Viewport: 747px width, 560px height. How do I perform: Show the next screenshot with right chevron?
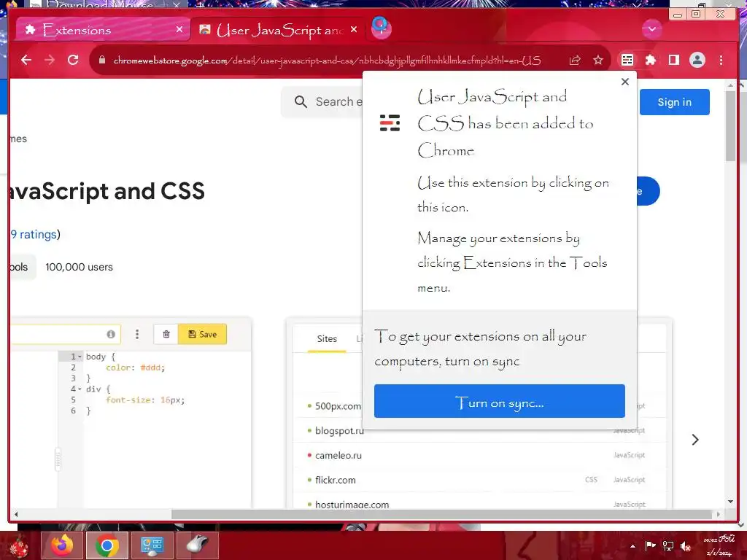point(695,440)
